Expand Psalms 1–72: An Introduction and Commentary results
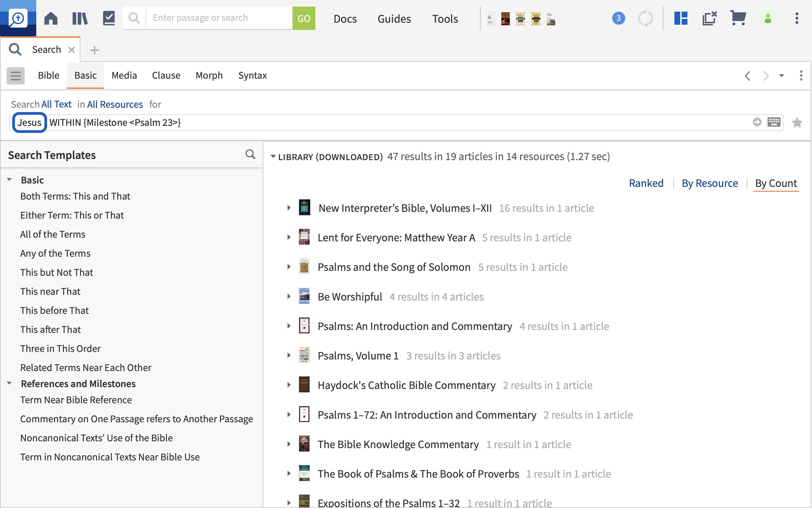Viewport: 812px width, 508px height. click(289, 415)
